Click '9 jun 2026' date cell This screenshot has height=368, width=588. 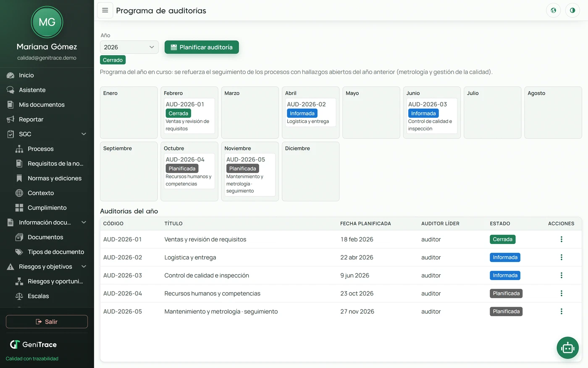(x=355, y=275)
